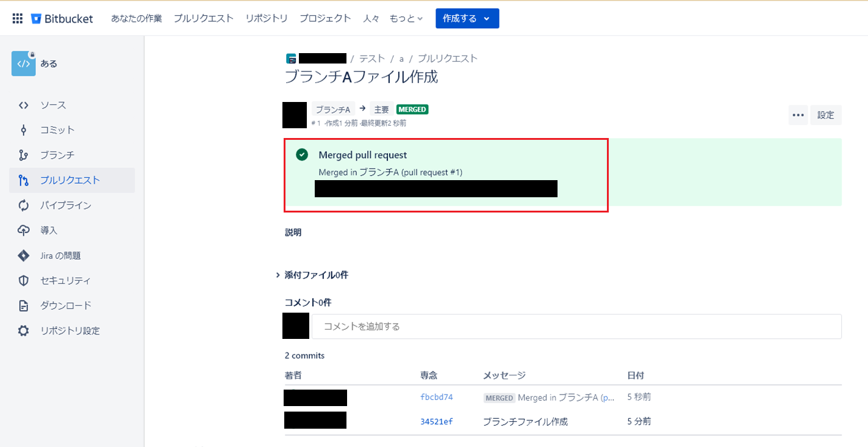Click the ブランチファイル作成 commit message
The image size is (868, 447).
[525, 421]
